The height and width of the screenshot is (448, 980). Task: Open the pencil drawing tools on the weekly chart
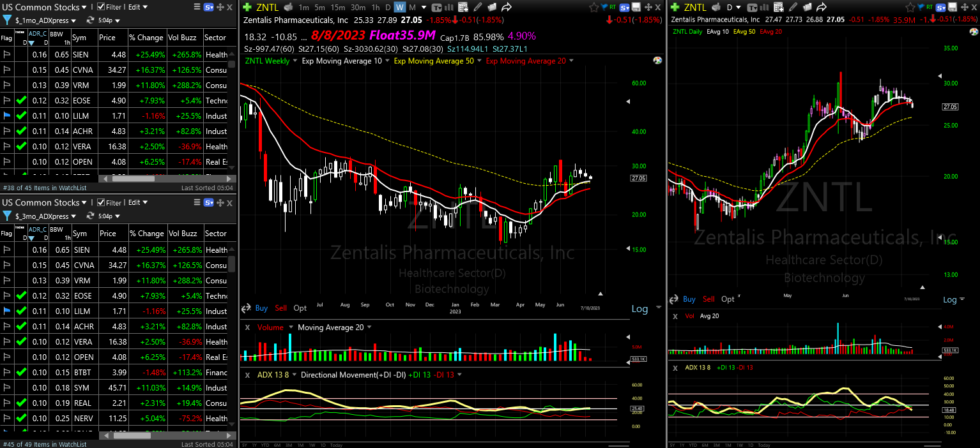click(x=477, y=7)
